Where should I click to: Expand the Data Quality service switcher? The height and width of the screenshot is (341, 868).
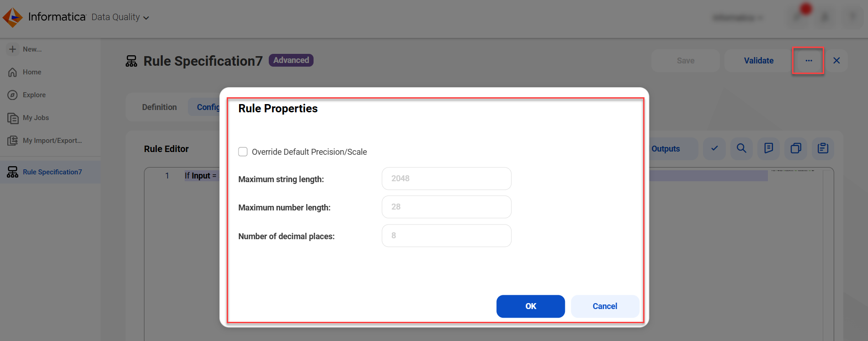click(x=120, y=17)
